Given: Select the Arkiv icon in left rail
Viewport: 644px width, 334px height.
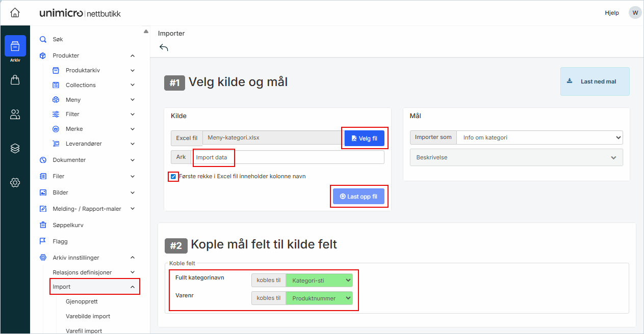Looking at the screenshot, I should 15,46.
